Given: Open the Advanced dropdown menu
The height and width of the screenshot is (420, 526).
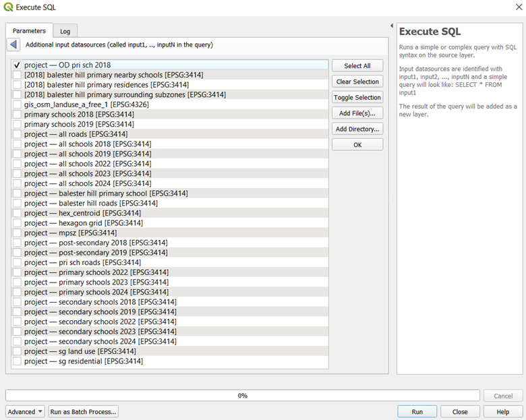Looking at the screenshot, I should (25, 412).
